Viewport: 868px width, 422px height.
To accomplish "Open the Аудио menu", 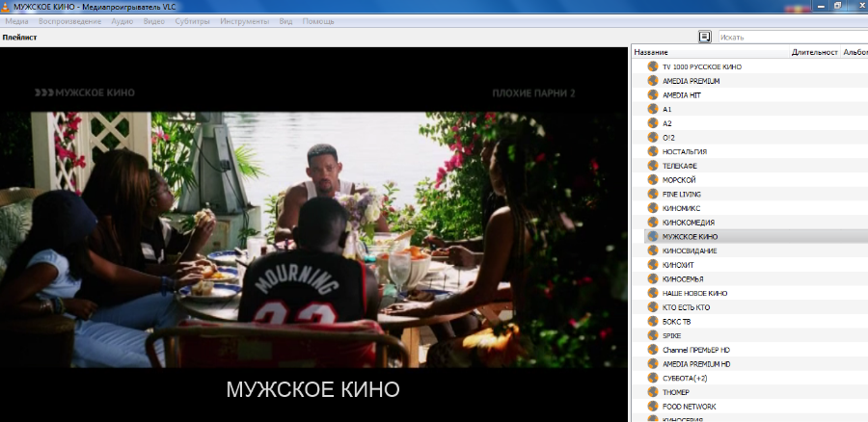I will click(122, 21).
